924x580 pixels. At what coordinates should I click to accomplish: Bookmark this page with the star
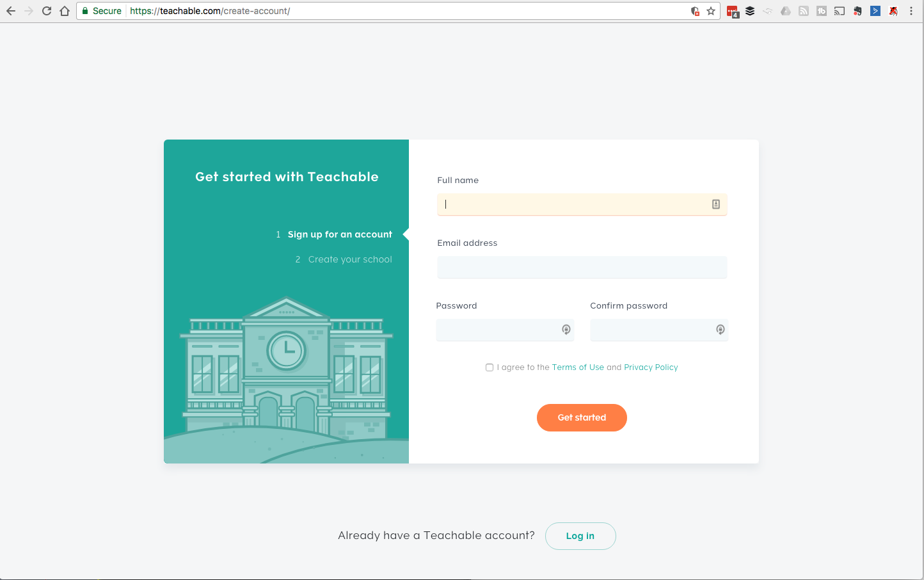pos(711,11)
